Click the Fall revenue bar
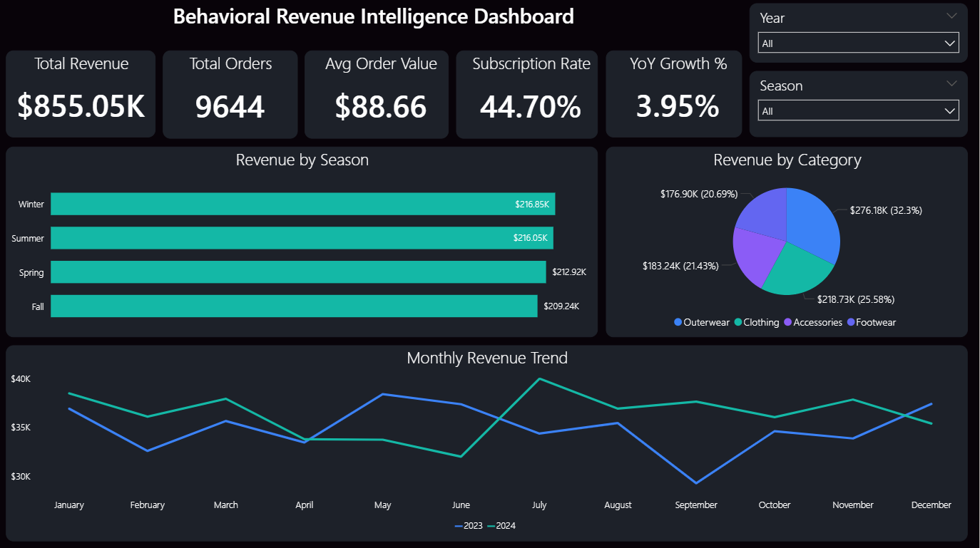This screenshot has height=548, width=980. [292, 306]
